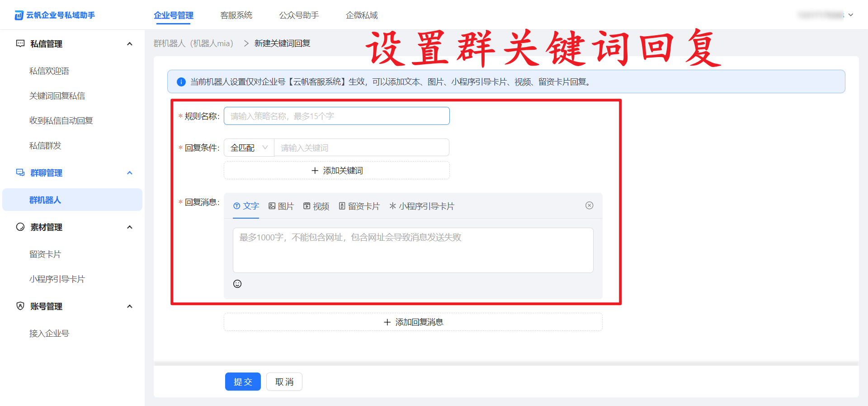The width and height of the screenshot is (868, 406).
Task: Click the 素材管理 circle icon
Action: [x=20, y=227]
